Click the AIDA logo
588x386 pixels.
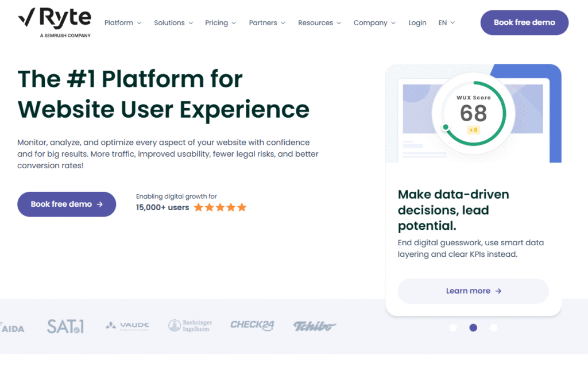coord(13,328)
